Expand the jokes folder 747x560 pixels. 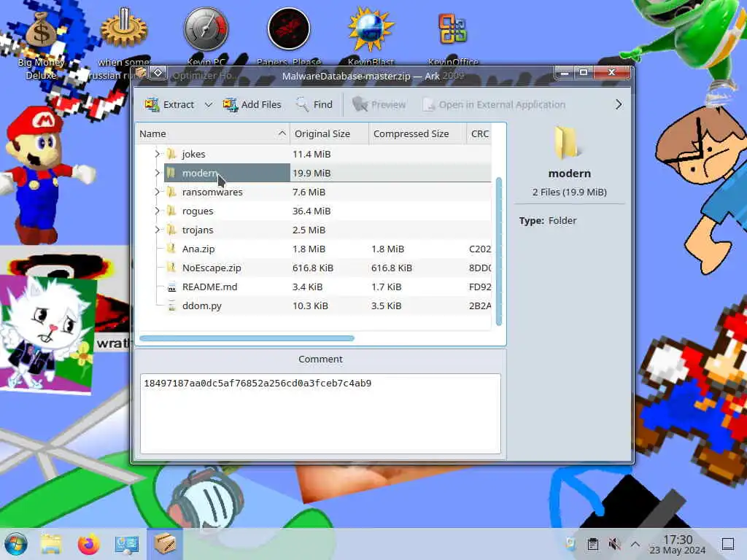157,154
